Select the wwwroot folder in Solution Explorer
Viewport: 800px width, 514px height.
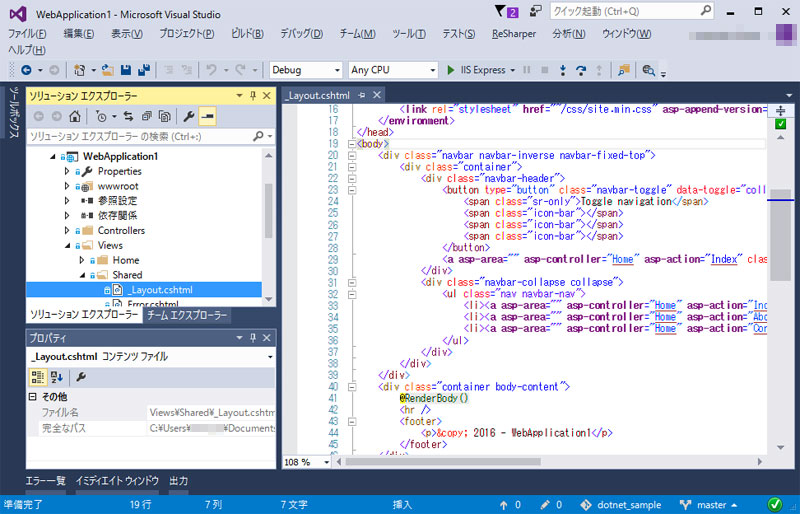(118, 186)
